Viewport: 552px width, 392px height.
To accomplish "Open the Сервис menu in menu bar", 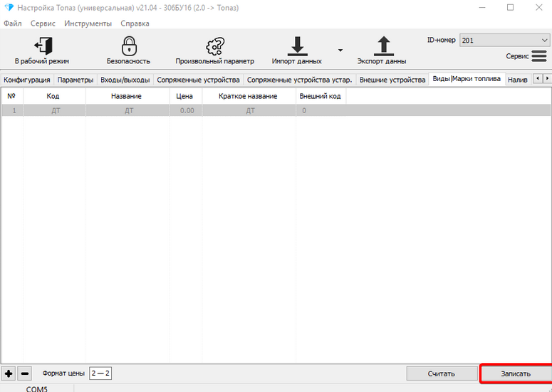I will tap(43, 23).
